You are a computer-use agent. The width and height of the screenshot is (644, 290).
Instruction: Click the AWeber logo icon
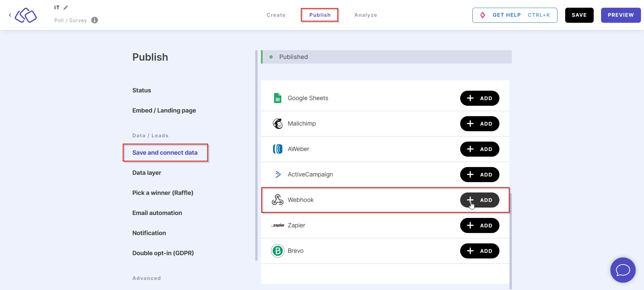click(278, 149)
